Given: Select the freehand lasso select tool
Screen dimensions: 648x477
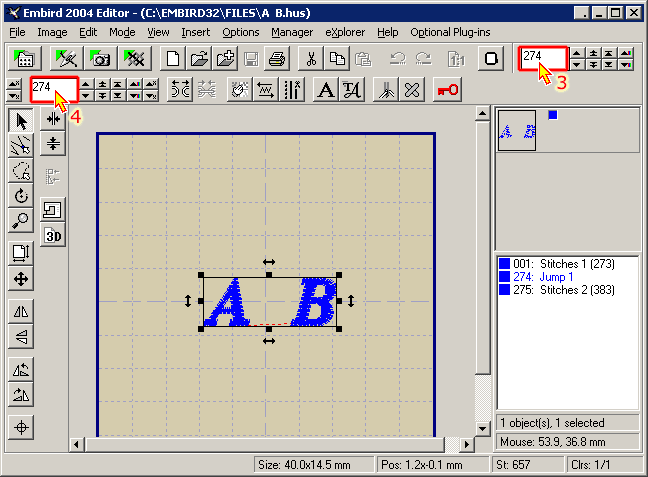Looking at the screenshot, I should click(21, 170).
